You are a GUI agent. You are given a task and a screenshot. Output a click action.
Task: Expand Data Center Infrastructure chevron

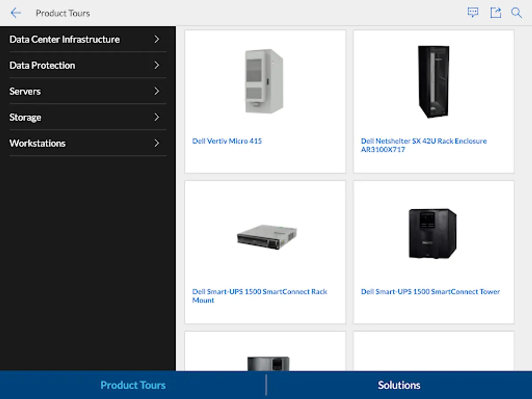156,39
